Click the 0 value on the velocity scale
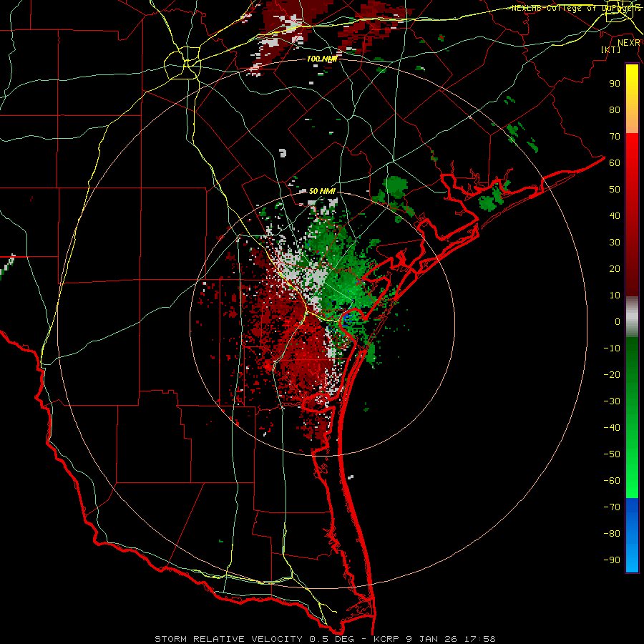The width and height of the screenshot is (644, 644). [618, 322]
